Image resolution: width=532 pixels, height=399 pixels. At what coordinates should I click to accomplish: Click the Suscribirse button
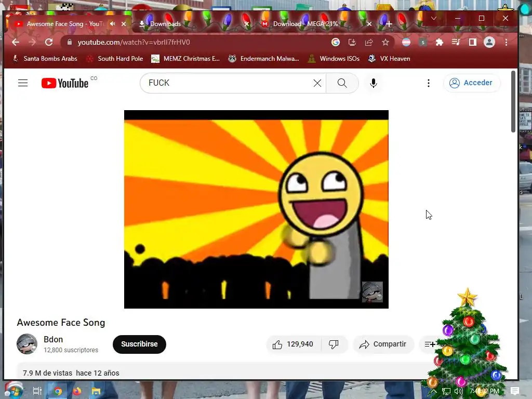tap(139, 344)
